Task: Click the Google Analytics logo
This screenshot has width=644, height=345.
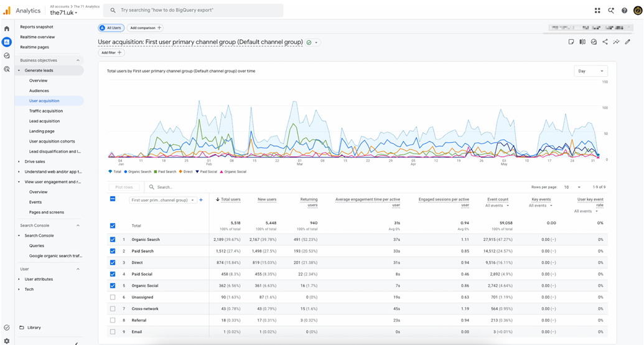Action: click(x=7, y=11)
